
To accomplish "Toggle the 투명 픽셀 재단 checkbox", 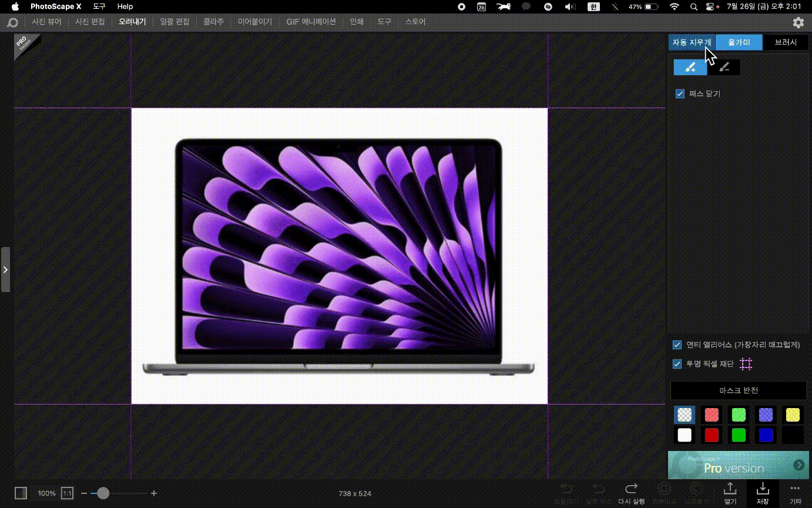I will [x=677, y=364].
